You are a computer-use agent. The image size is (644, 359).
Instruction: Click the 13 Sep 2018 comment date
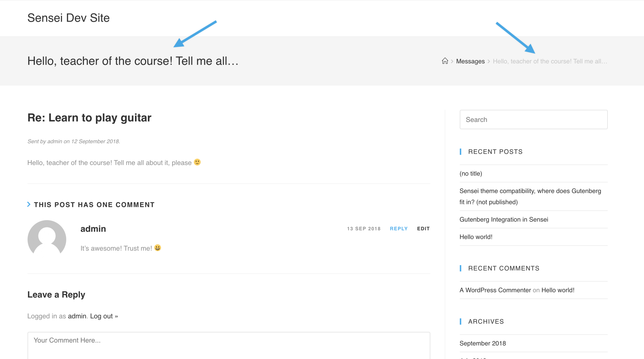tap(363, 228)
